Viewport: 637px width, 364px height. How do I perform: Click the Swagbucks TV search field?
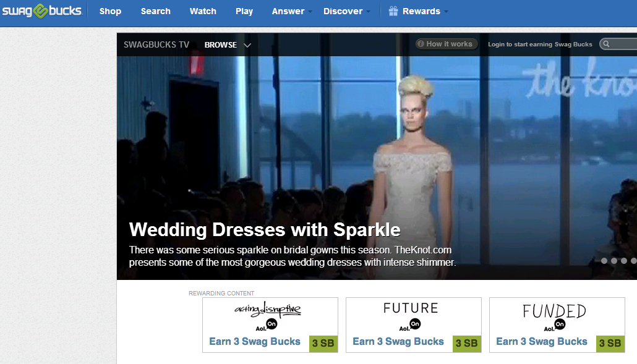(x=618, y=44)
